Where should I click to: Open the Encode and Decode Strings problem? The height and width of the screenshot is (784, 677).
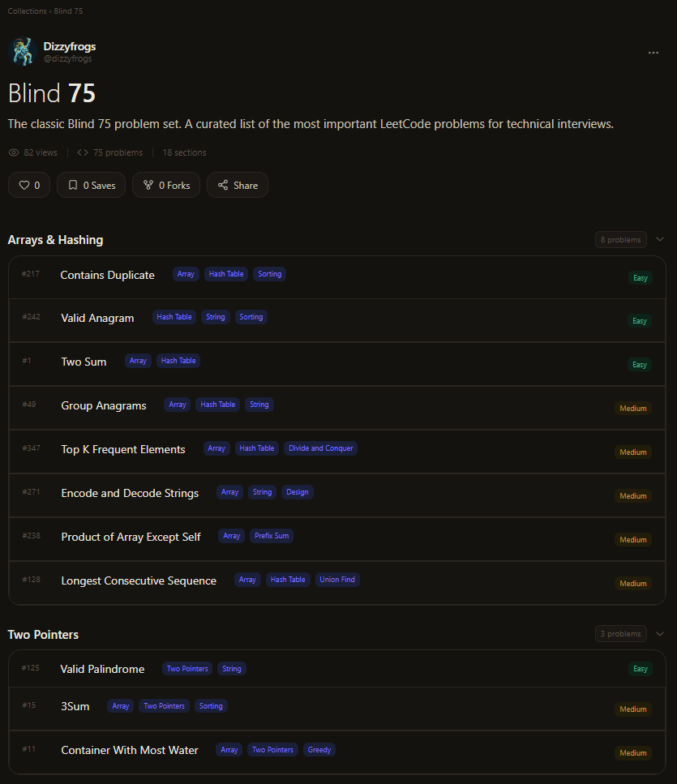[130, 493]
